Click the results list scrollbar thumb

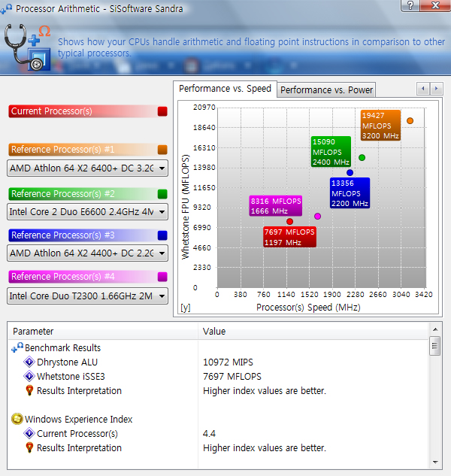[435, 346]
